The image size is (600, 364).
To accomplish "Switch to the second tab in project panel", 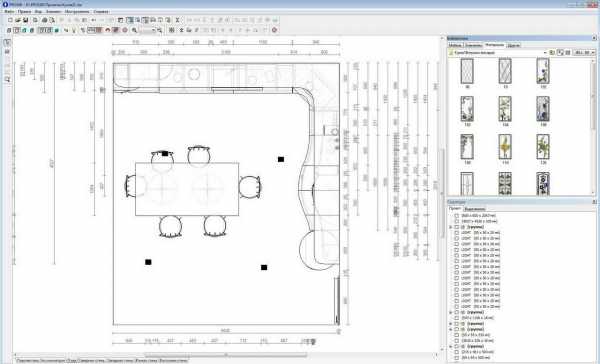I will [x=474, y=209].
